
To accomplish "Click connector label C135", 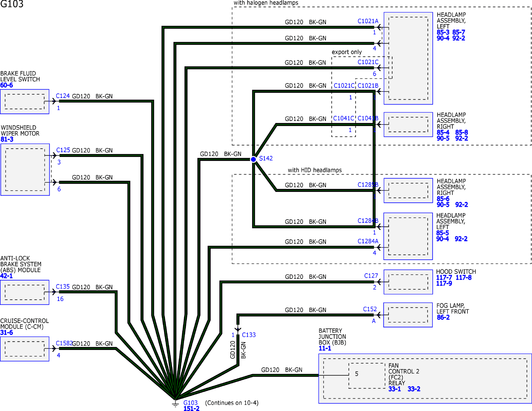I will click(x=63, y=287).
